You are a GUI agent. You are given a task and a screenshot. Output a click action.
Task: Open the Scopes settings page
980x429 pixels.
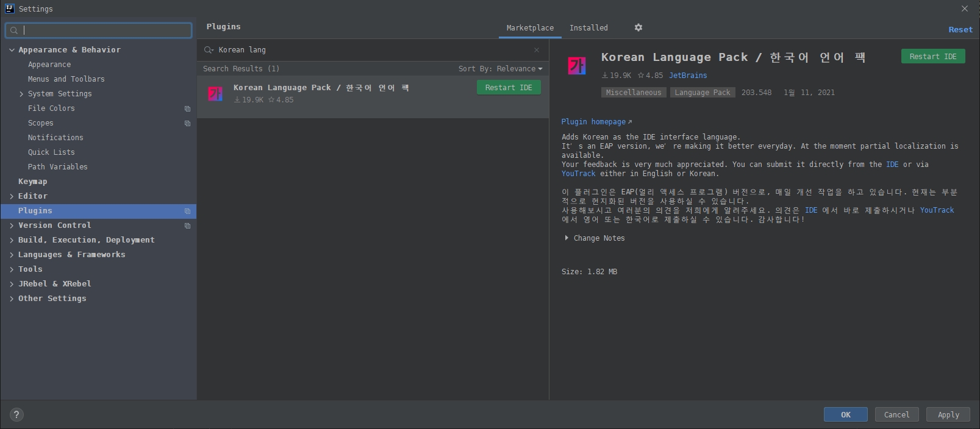click(x=40, y=123)
